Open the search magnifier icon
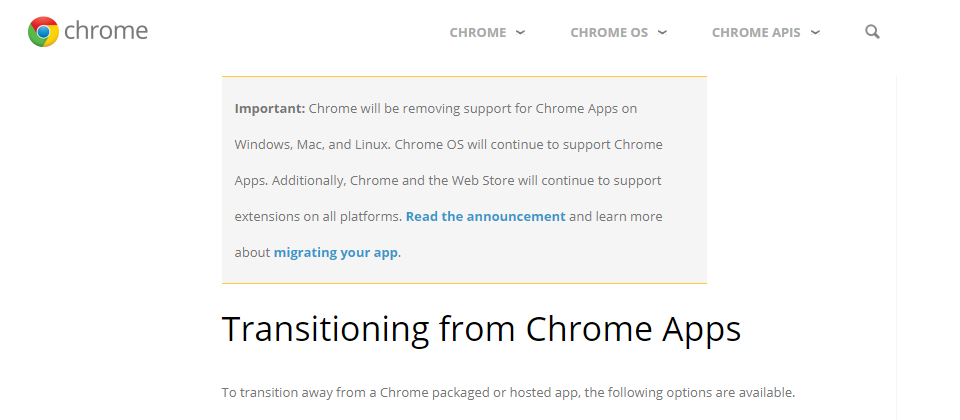960x420 pixels. pos(872,32)
